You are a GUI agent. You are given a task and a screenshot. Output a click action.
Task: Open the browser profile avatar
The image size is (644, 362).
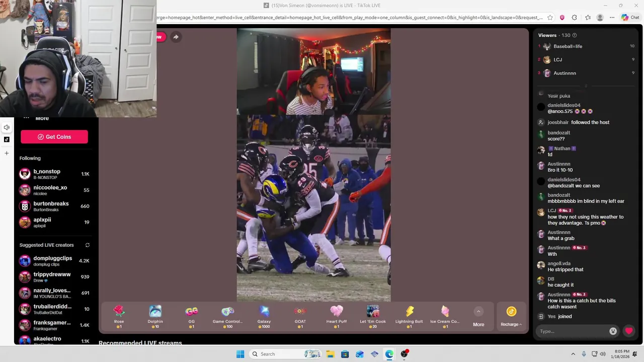[x=600, y=18]
